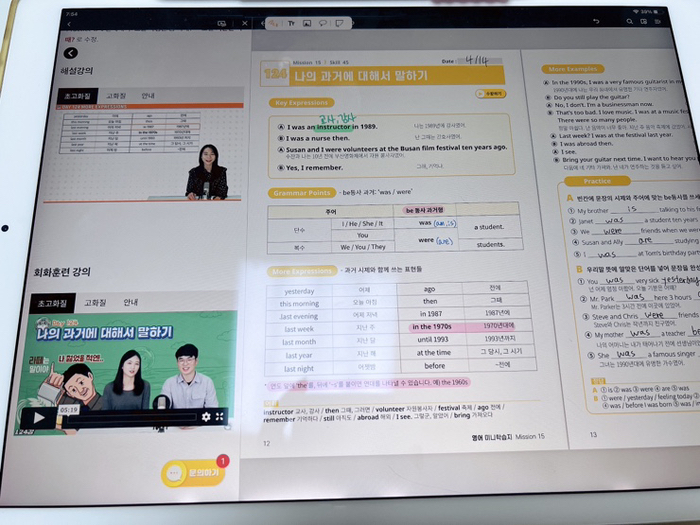Tap the 'this morning' table cell
Image resolution: width=700 pixels, height=525 pixels.
pyautogui.click(x=299, y=304)
